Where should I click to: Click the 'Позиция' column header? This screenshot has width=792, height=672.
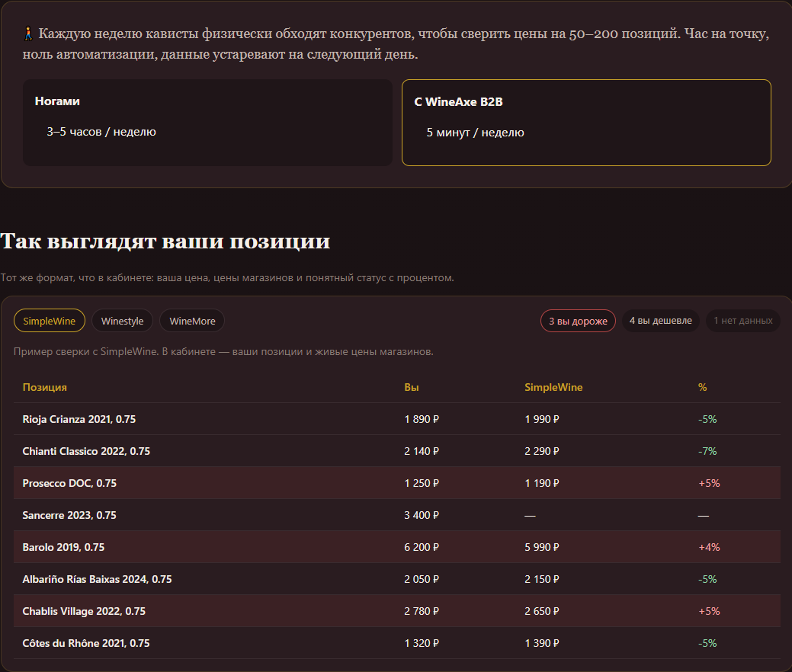click(44, 387)
